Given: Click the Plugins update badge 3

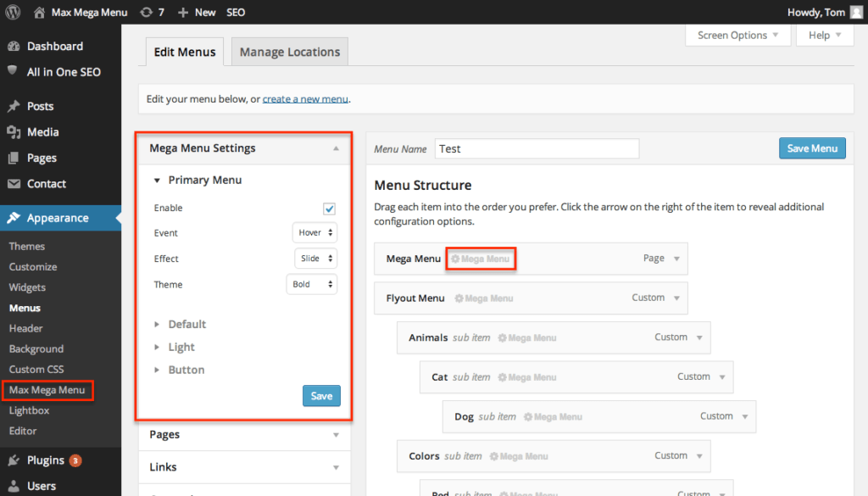Looking at the screenshot, I should tap(75, 460).
